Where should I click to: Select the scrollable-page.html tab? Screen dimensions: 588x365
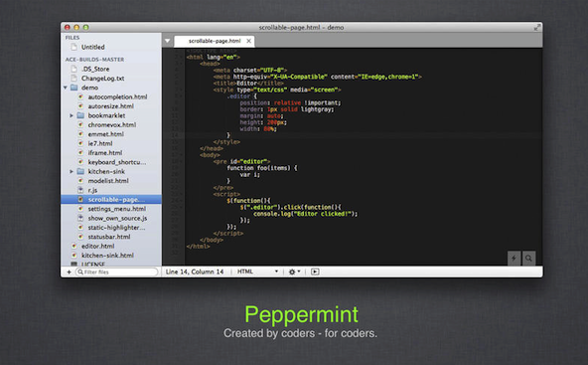pyautogui.click(x=215, y=41)
